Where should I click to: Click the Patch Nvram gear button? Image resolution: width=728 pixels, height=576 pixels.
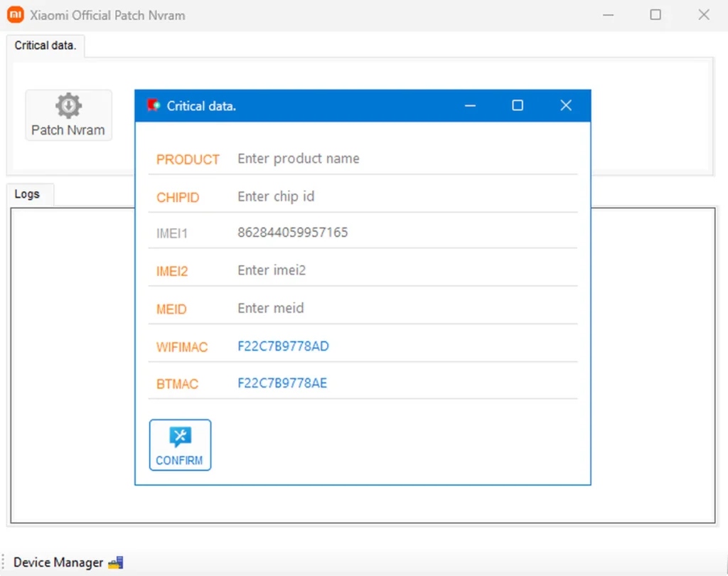[68, 115]
